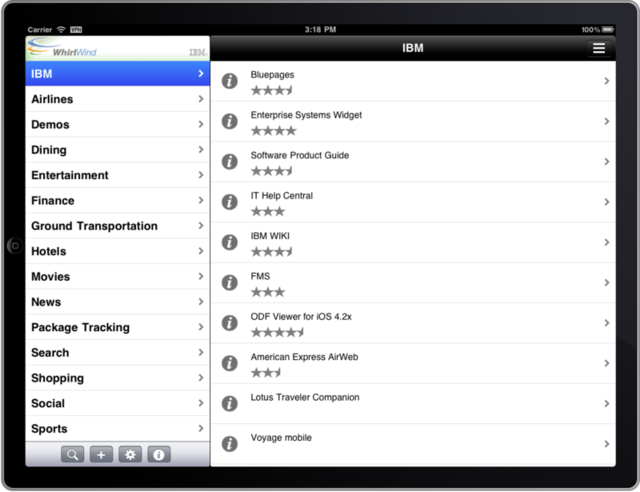640x492 pixels.
Task: Tap the iPad home button on bezel
Action: tap(15, 246)
